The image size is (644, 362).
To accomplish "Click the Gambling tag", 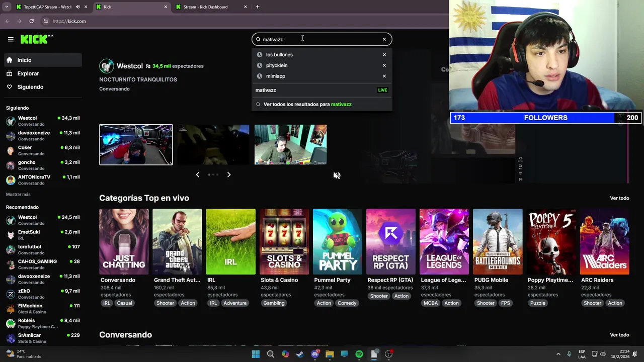I will (x=274, y=303).
